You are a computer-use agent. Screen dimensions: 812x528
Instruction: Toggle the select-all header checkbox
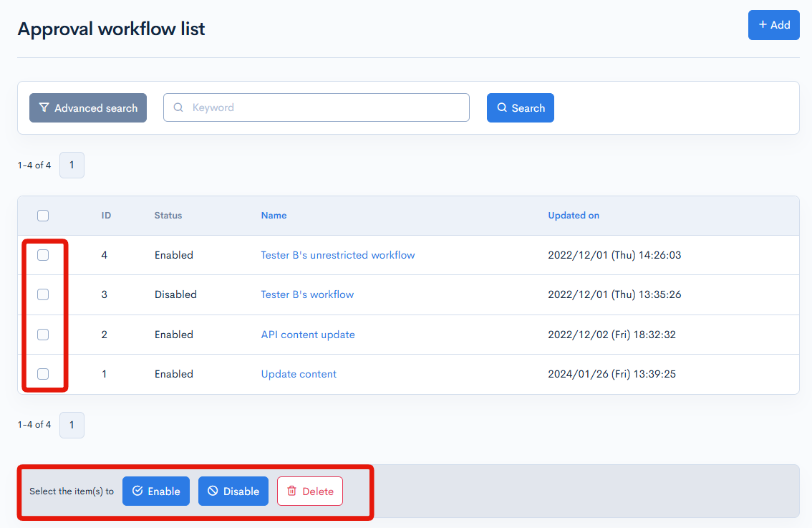tap(43, 216)
